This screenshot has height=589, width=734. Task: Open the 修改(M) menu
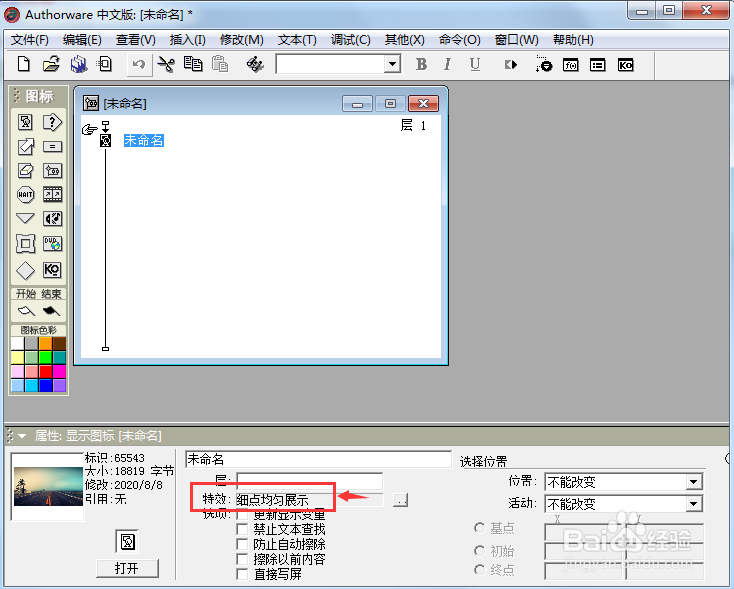pos(242,40)
